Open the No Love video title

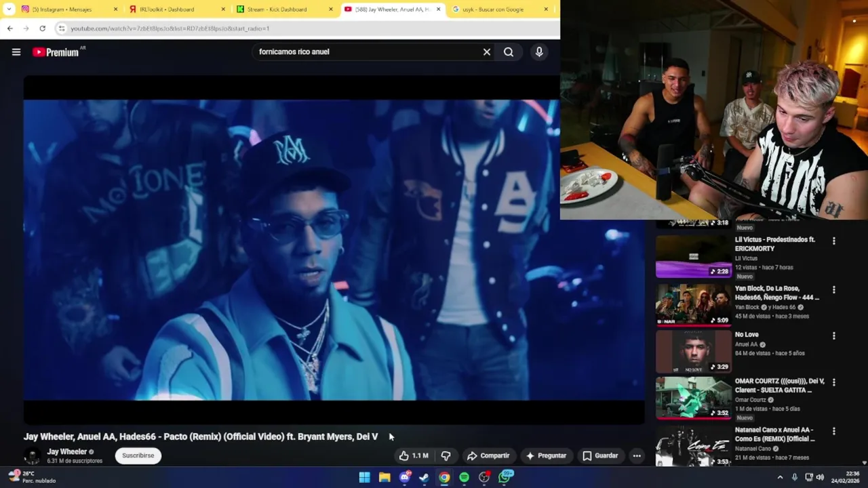click(747, 335)
